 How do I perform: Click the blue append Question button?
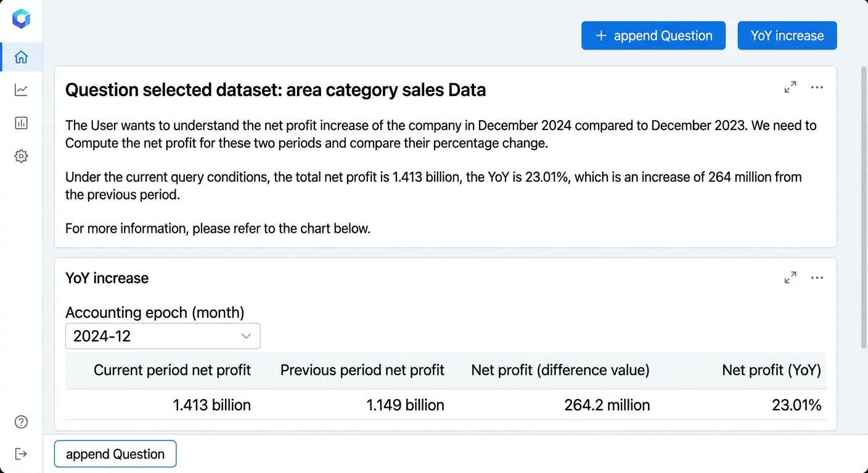coord(653,36)
